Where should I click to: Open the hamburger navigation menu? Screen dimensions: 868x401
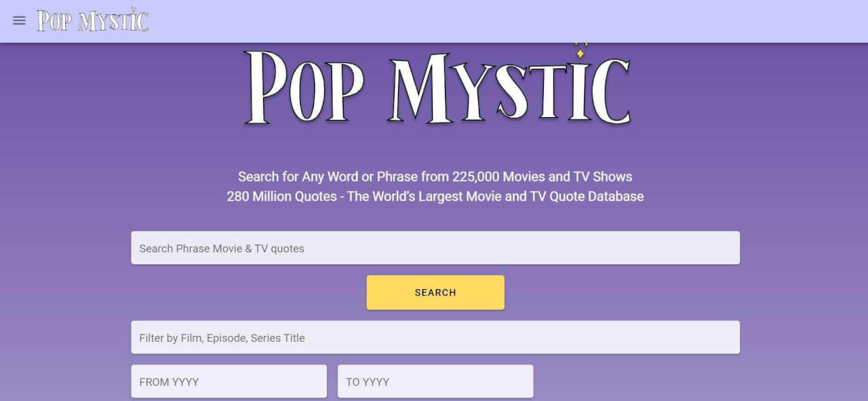(19, 20)
